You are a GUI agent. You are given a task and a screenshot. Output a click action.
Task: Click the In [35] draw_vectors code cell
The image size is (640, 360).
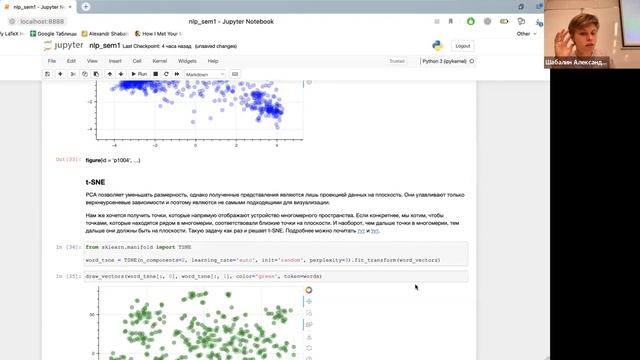click(x=276, y=276)
